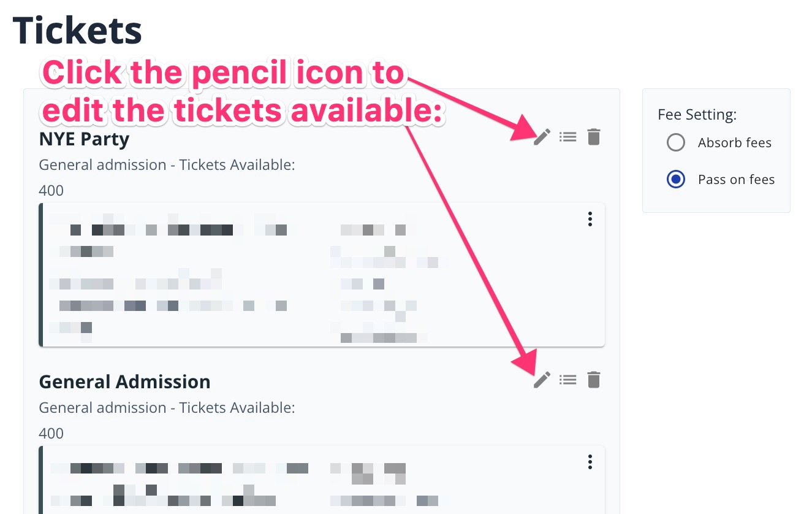Image resolution: width=812 pixels, height=514 pixels.
Task: Select the Pass on fees radio button
Action: 675,180
